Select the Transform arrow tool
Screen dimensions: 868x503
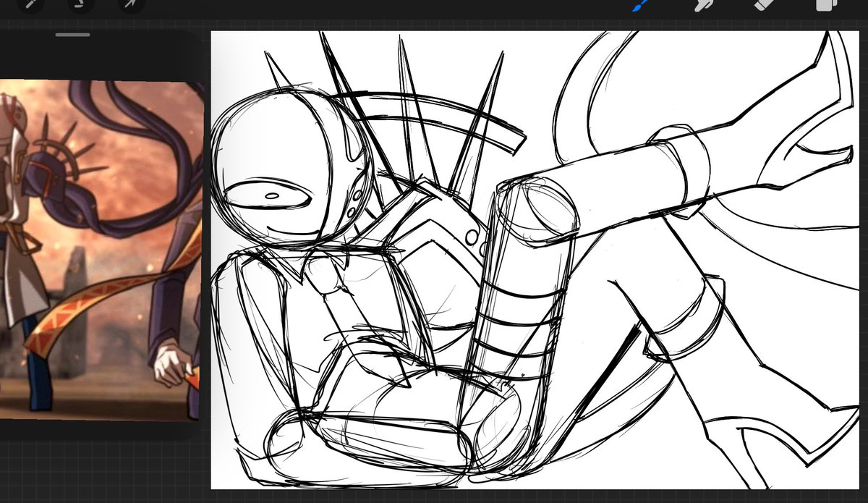131,4
